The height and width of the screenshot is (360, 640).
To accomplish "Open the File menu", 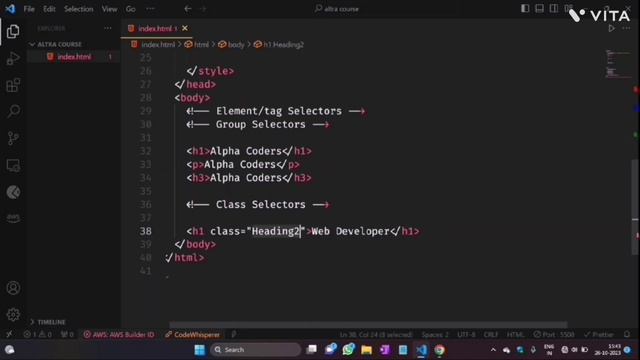I will click(x=29, y=9).
